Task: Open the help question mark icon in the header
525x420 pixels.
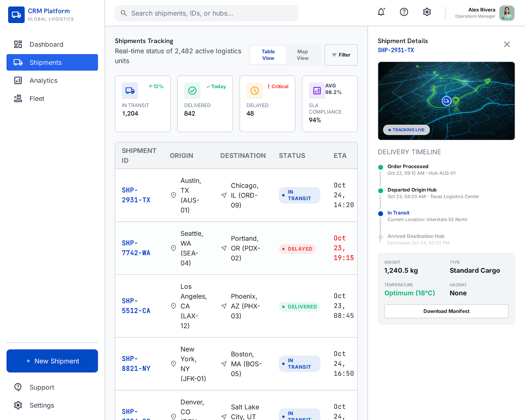Action: (404, 12)
